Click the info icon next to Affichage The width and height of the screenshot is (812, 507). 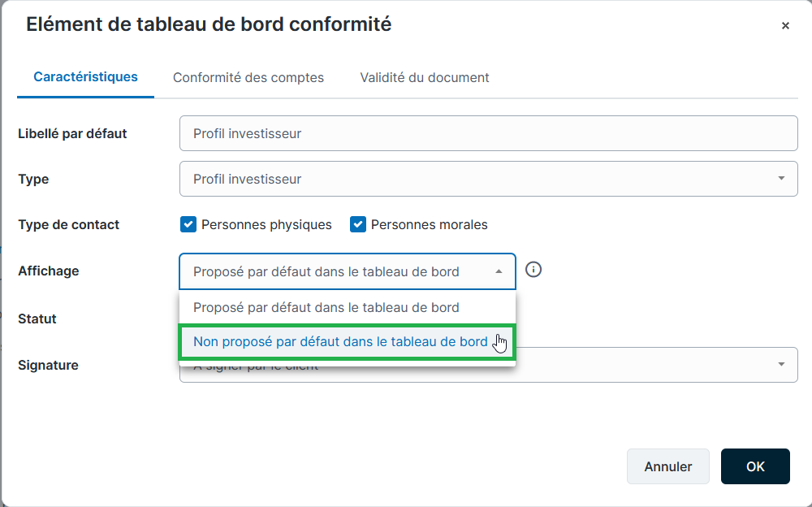coord(533,270)
